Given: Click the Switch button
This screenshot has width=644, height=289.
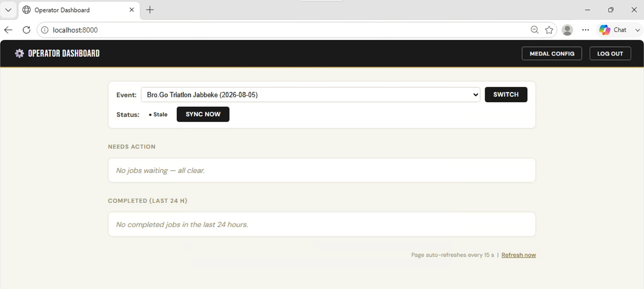Looking at the screenshot, I should (x=506, y=95).
